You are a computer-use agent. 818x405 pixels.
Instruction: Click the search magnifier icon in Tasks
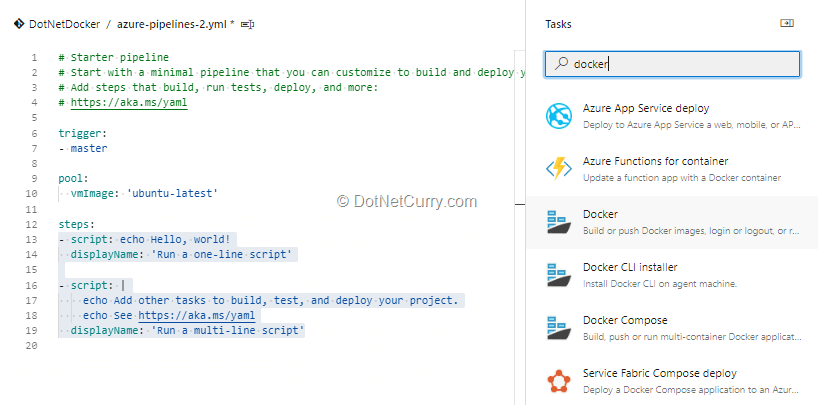[561, 64]
